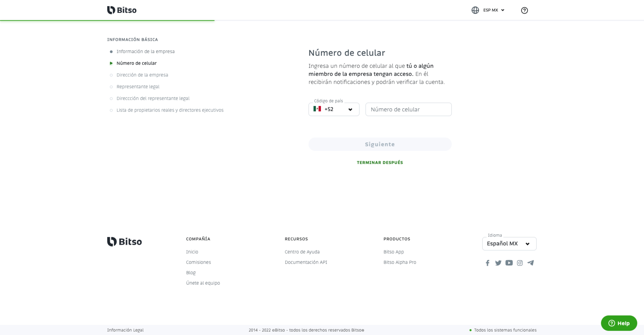Screen dimensions: 644x335
Task: Open Bitso's Facebook page icon
Action: pyautogui.click(x=487, y=263)
